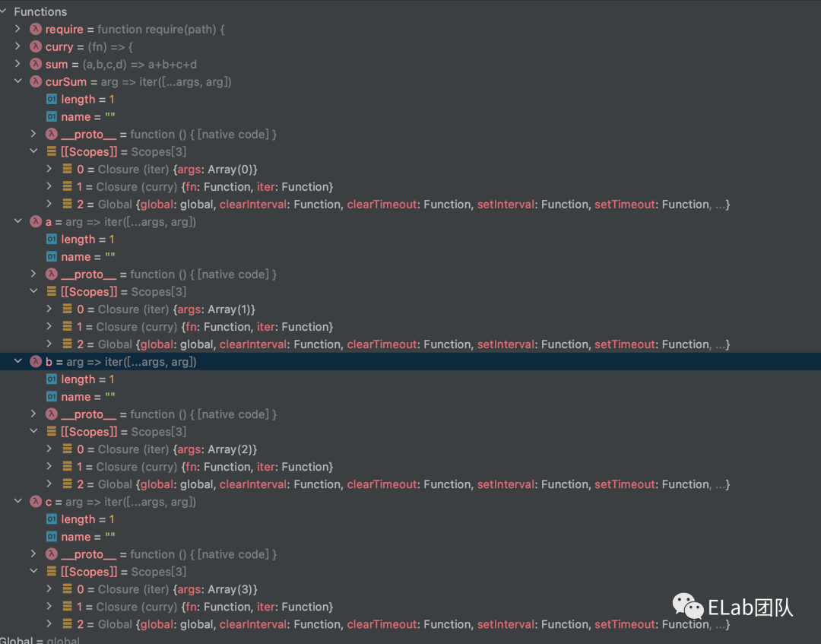Expand Closure (iter) args: Array(3) scope

49,588
